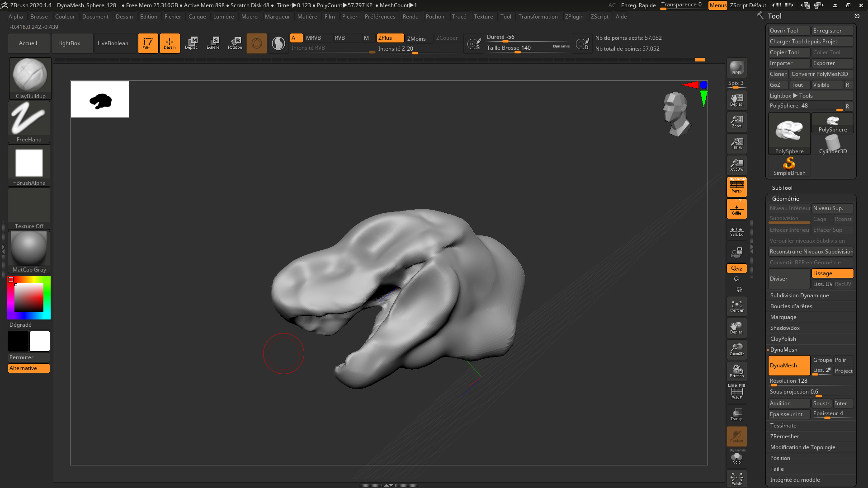Toggle Sym. Lo local symmetry
The image size is (868, 488).
pos(736,231)
